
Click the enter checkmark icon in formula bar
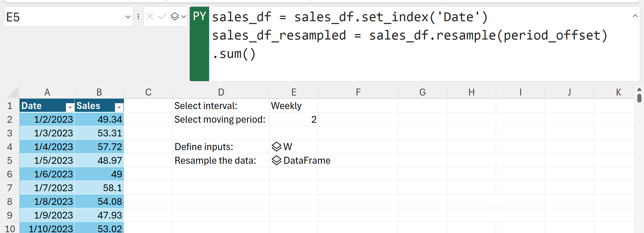(x=162, y=17)
